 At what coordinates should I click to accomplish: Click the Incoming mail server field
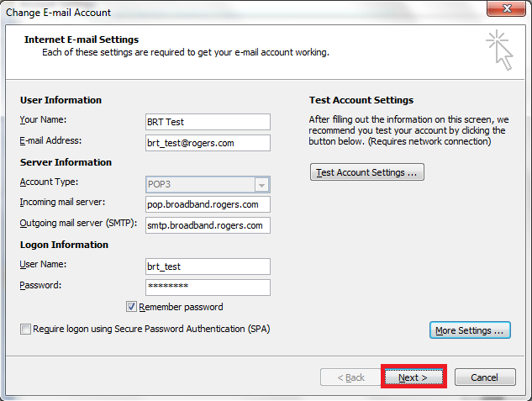(208, 204)
